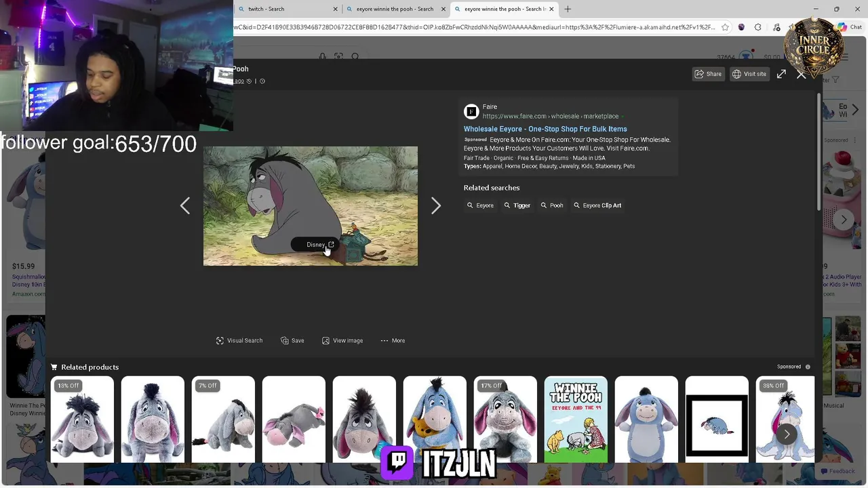Click the visual search camera icon in search box
The image size is (868, 488).
coord(338,57)
